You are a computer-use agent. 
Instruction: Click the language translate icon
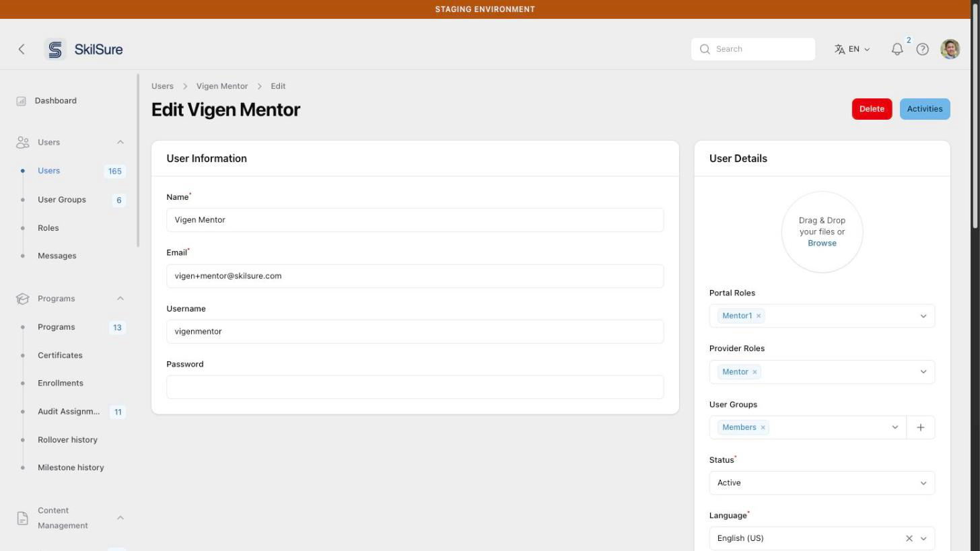839,49
